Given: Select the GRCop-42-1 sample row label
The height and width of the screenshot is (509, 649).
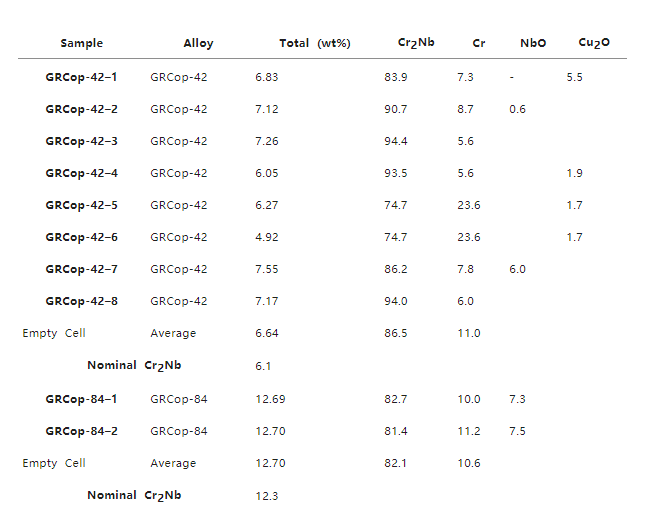Looking at the screenshot, I should click(81, 77).
